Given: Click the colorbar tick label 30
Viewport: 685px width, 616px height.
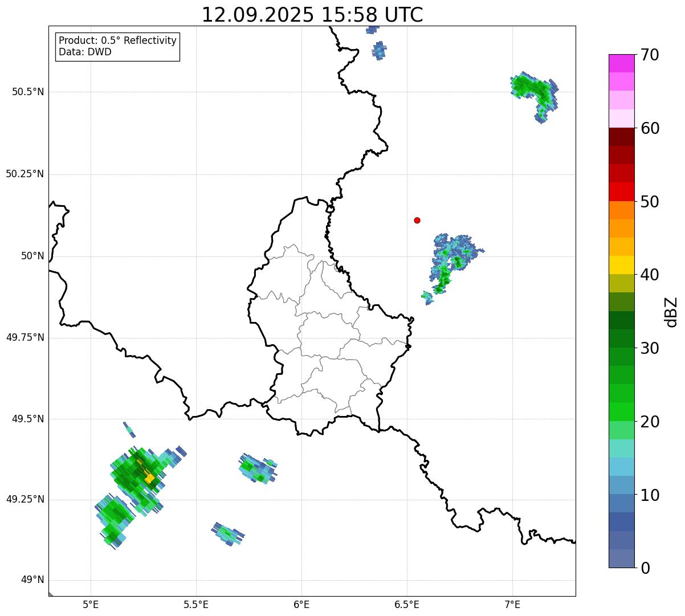Looking at the screenshot, I should tap(650, 348).
